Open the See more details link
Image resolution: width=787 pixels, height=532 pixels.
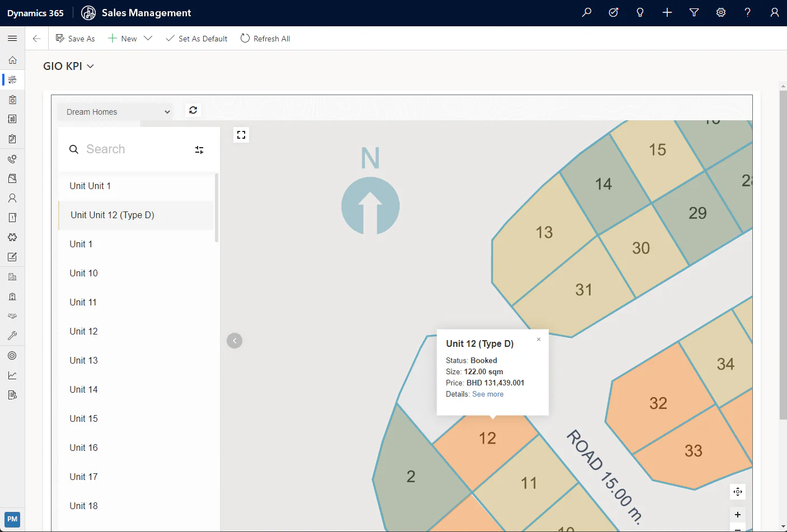[488, 394]
